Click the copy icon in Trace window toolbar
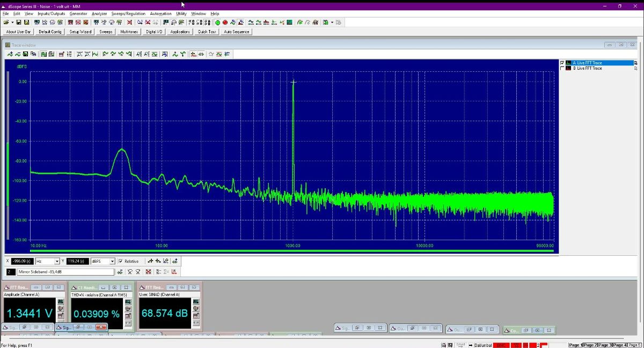 [34, 54]
